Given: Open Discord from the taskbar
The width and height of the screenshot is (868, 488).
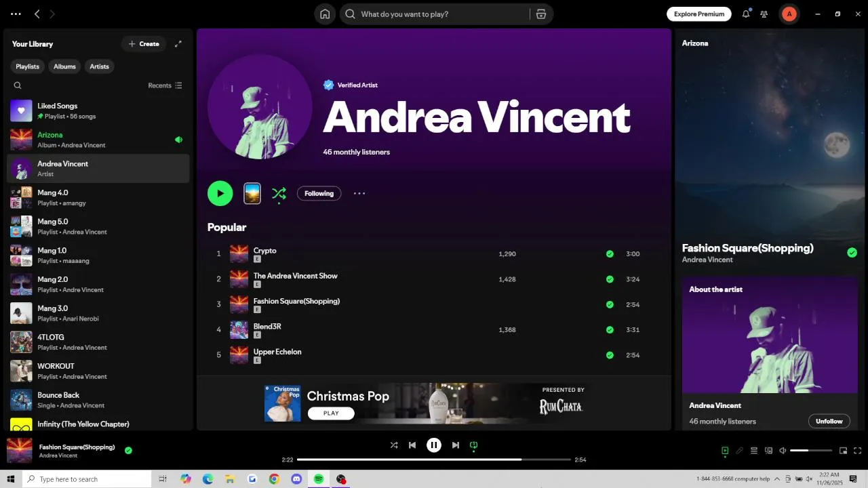Looking at the screenshot, I should tap(296, 479).
